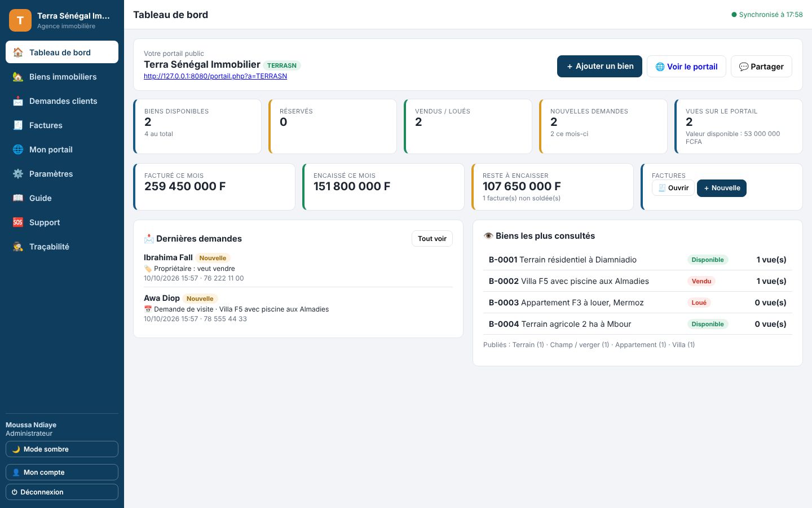
Task: Click the book icon for Guide
Action: point(18,198)
